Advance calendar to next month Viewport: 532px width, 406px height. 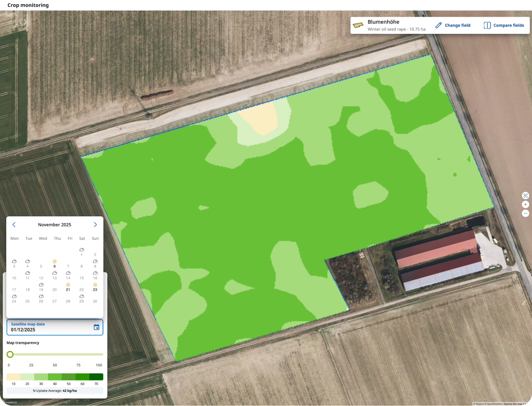coord(95,225)
